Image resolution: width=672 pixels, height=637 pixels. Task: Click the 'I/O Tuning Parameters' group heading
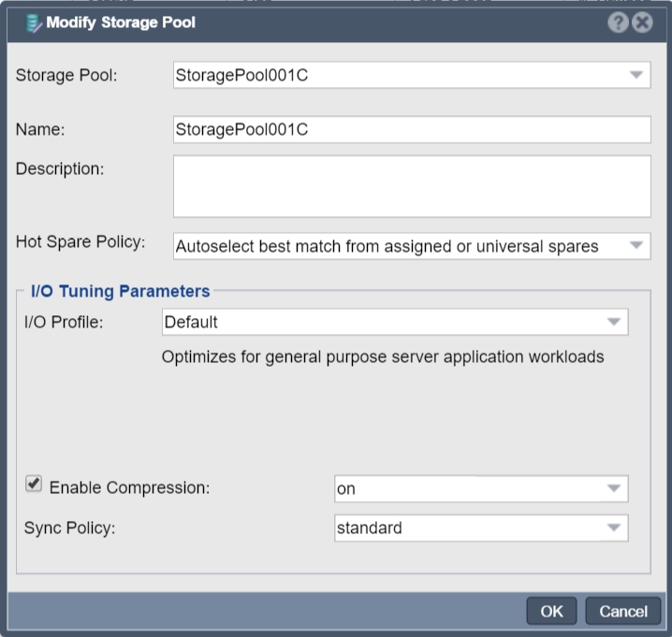coord(121,291)
